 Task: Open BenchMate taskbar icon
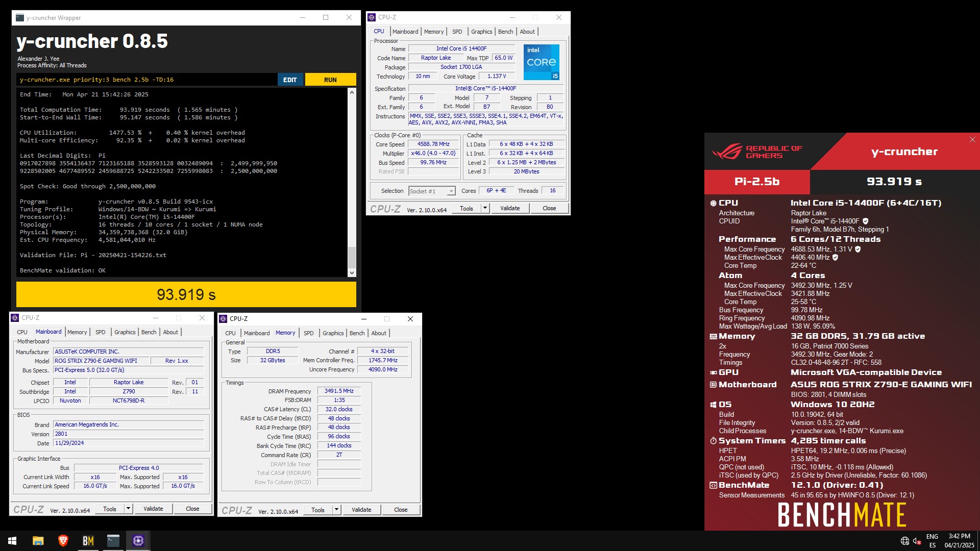[88, 541]
